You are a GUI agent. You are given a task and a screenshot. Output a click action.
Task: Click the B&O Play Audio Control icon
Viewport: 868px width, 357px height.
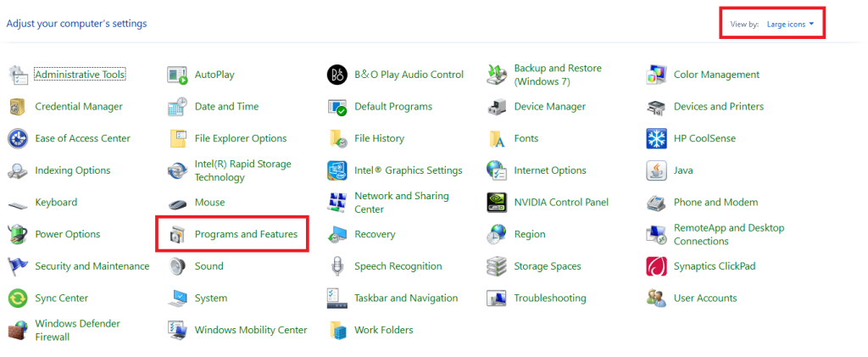pos(337,75)
